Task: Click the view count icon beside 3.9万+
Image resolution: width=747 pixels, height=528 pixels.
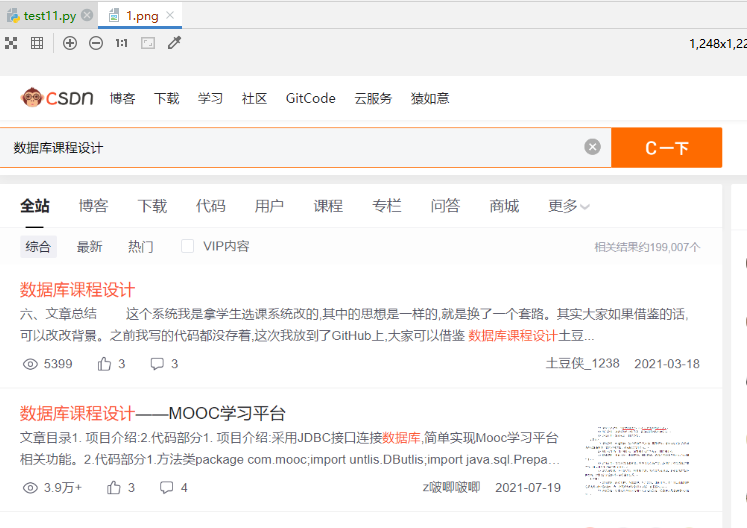Action: click(30, 488)
